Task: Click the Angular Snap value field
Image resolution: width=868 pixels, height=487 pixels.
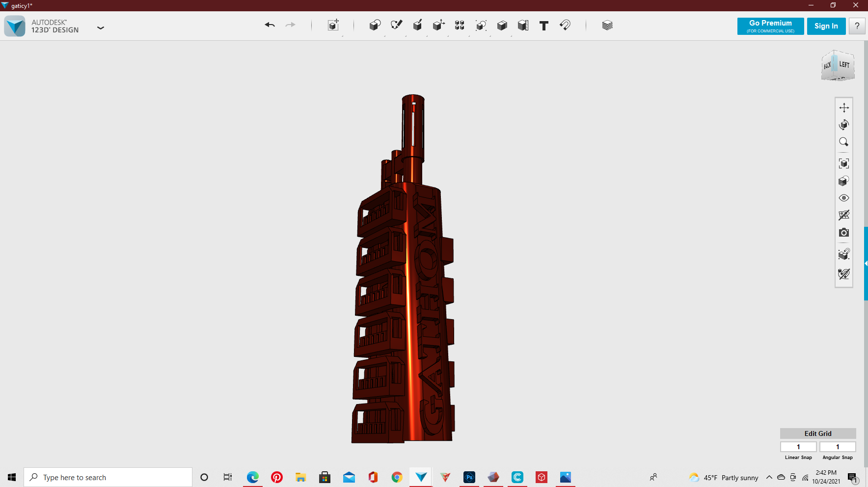Action: [838, 447]
